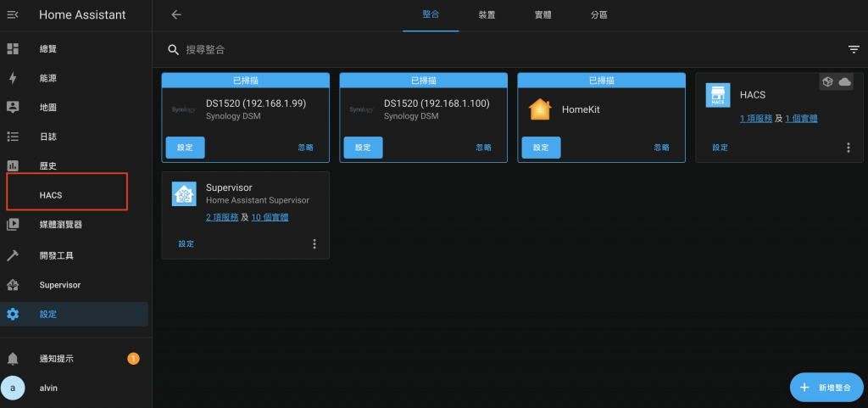Open the integrations filter icon
868x408 pixels.
(854, 49)
